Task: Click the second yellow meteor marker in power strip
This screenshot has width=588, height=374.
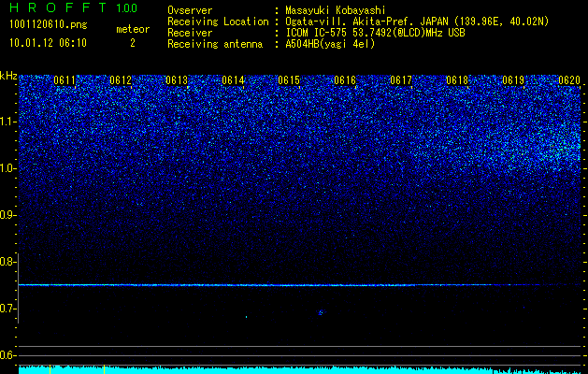Action: click(104, 369)
